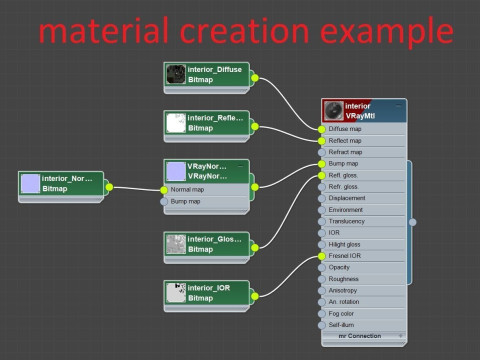Select the interior_Nor... node title
Viewport: 480px width, 360px height.
pyautogui.click(x=67, y=179)
